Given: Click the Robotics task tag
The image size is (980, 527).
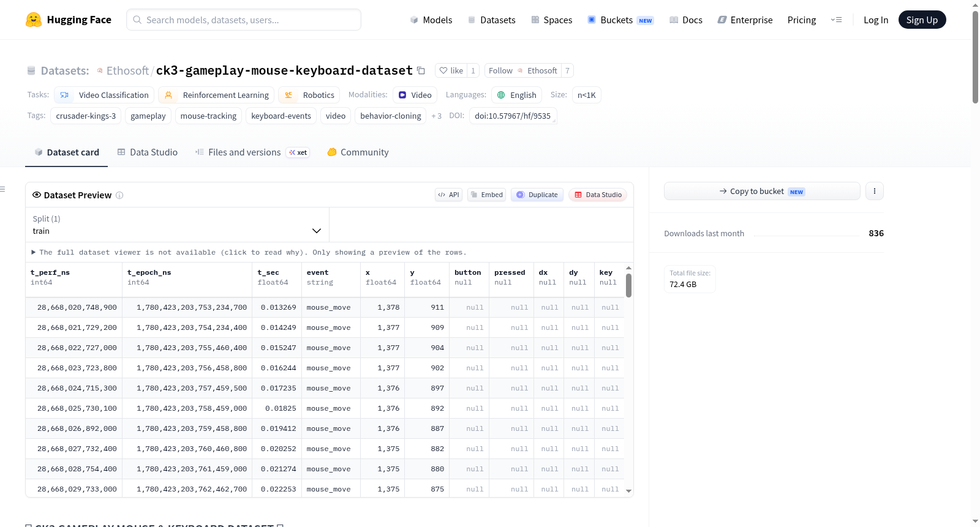Looking at the screenshot, I should coord(309,95).
